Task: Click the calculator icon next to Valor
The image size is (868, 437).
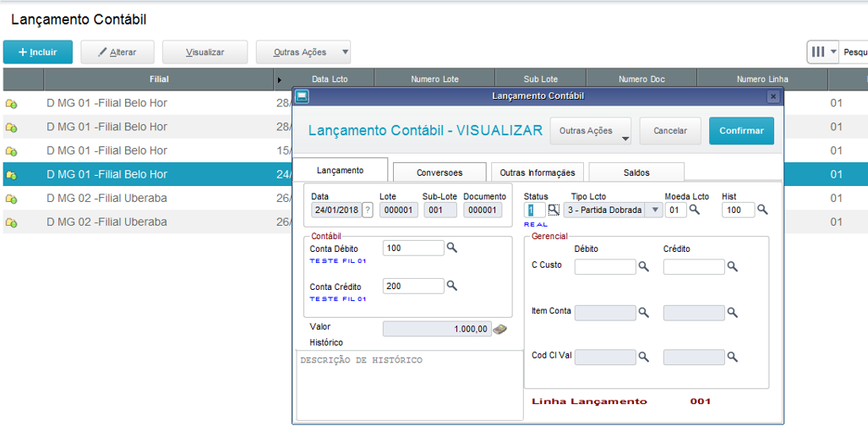Action: coord(500,329)
